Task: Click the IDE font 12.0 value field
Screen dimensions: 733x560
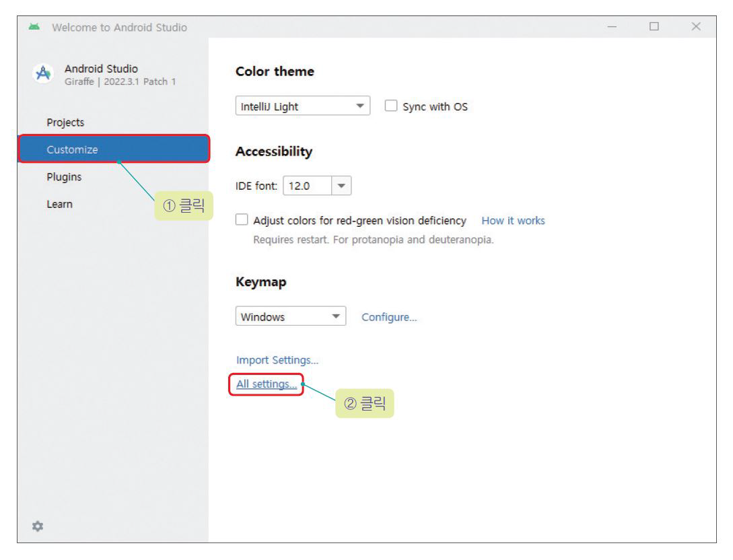Action: point(308,186)
